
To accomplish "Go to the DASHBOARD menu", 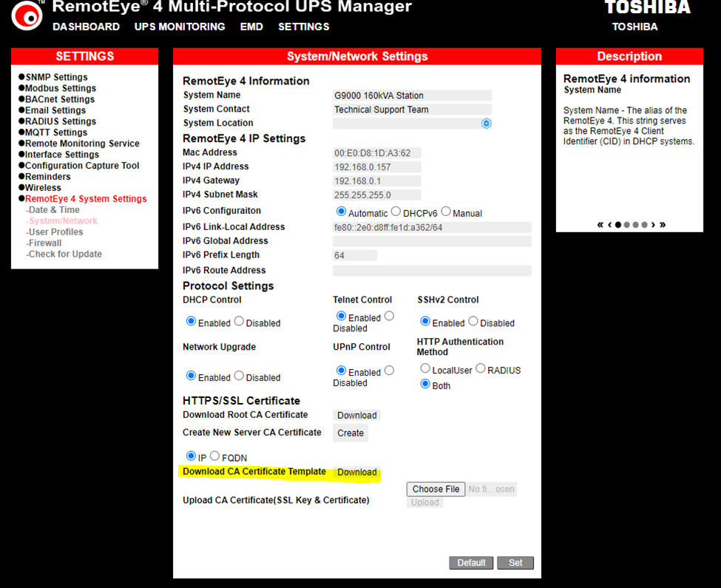I will [x=86, y=27].
